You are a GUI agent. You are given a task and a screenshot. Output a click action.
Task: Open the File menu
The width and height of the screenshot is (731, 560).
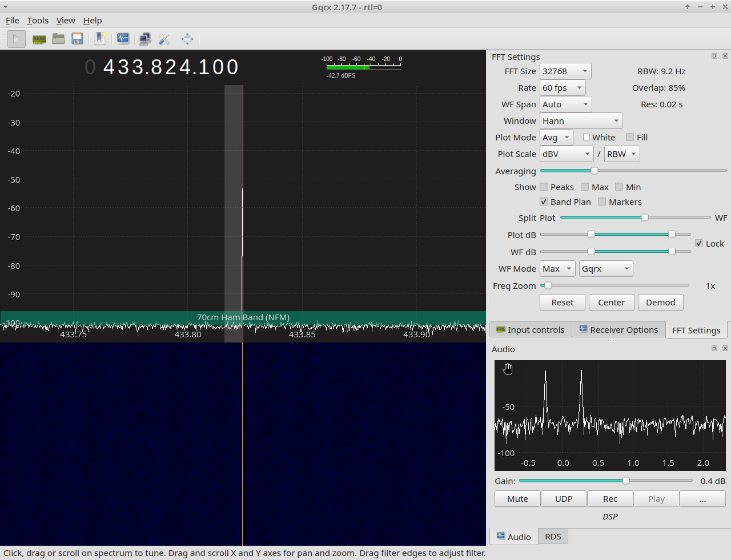13,21
